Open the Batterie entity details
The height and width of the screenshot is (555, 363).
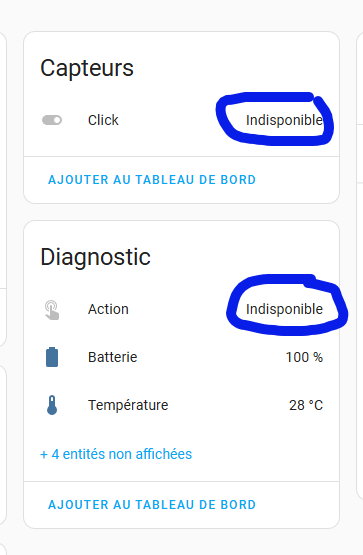click(113, 357)
